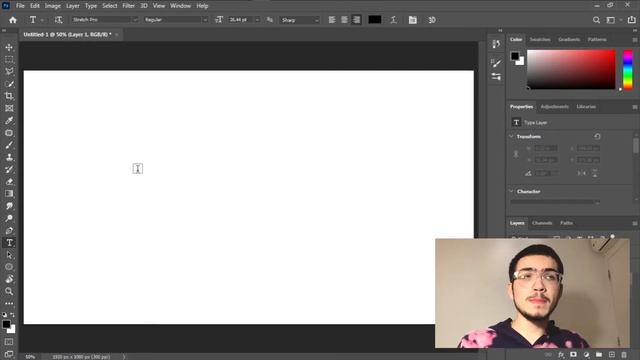Select the Brush tool
The width and height of the screenshot is (640, 360).
click(x=9, y=145)
